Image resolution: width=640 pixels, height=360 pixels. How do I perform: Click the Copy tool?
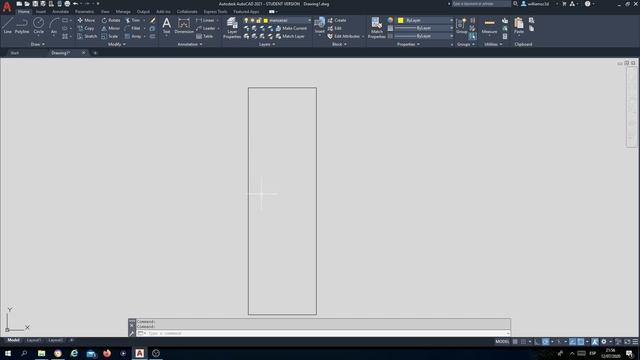click(x=86, y=28)
